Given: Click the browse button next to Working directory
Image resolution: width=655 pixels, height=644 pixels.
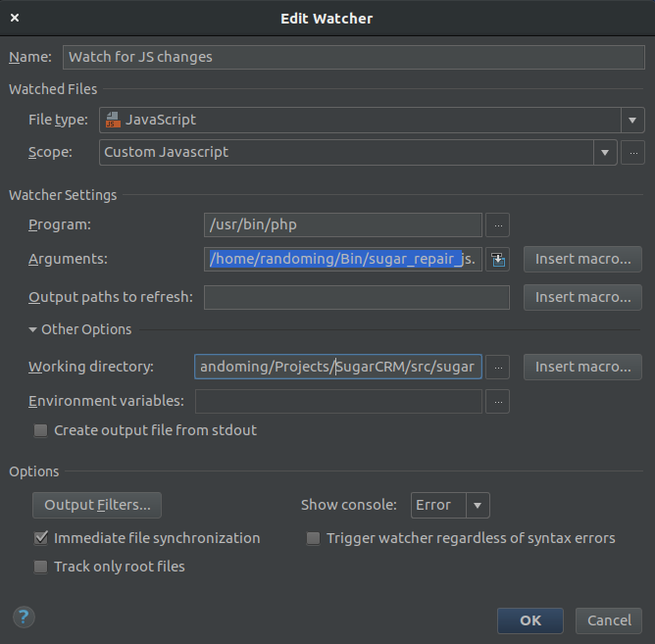Looking at the screenshot, I should point(498,367).
